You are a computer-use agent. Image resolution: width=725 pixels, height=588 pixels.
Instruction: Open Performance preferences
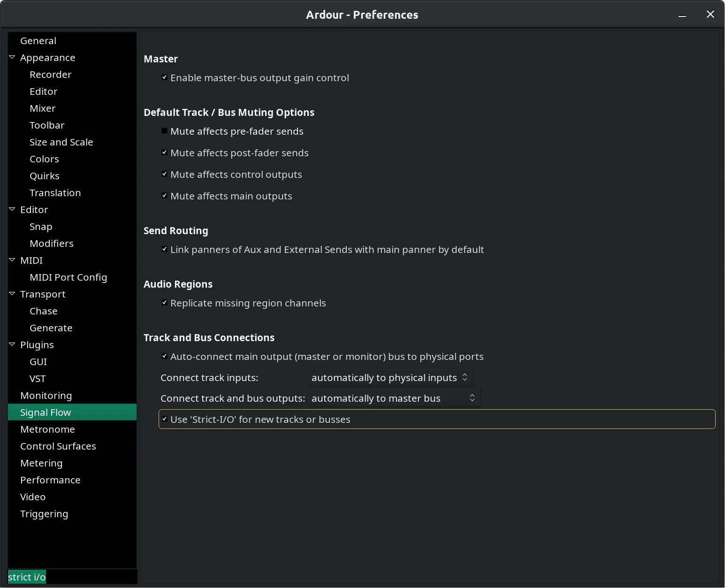(x=50, y=480)
